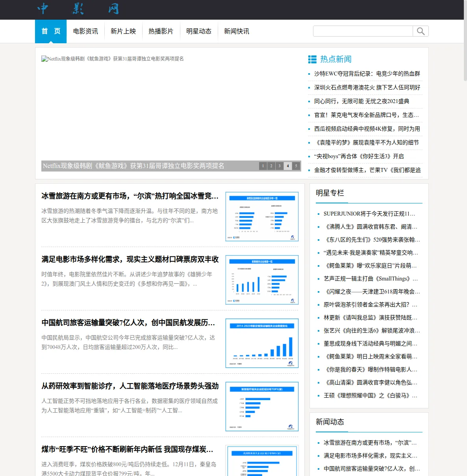Screen dimensions: 467x476
Task: Select carousel slide 3
Action: pyautogui.click(x=280, y=166)
